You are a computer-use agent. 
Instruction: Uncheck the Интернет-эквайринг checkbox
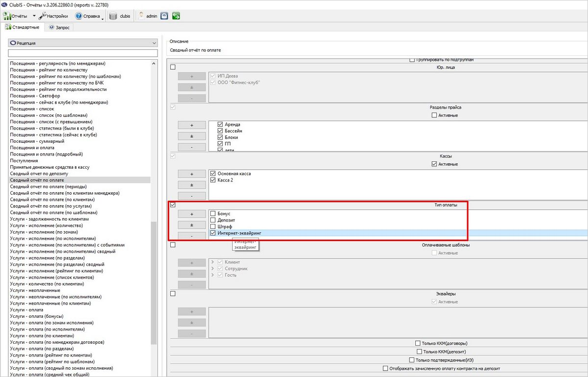213,233
